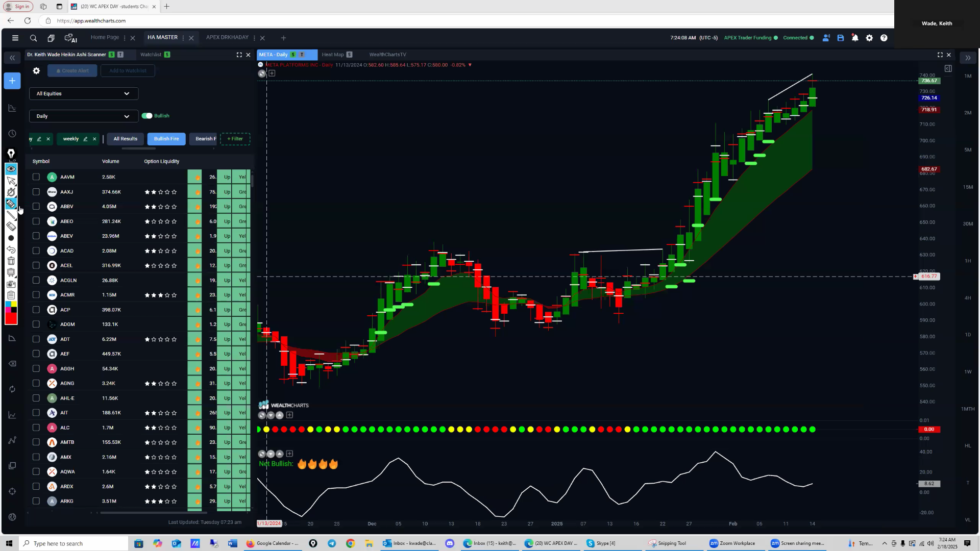This screenshot has width=980, height=551.
Task: Click the undo arrow in drawing toolbar
Action: click(11, 249)
